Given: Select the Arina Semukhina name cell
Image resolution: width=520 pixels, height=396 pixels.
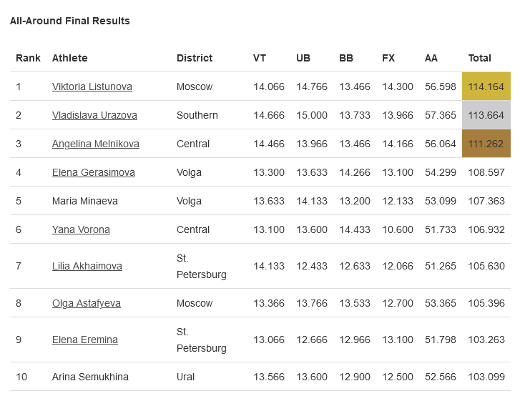Looking at the screenshot, I should 90,377.
